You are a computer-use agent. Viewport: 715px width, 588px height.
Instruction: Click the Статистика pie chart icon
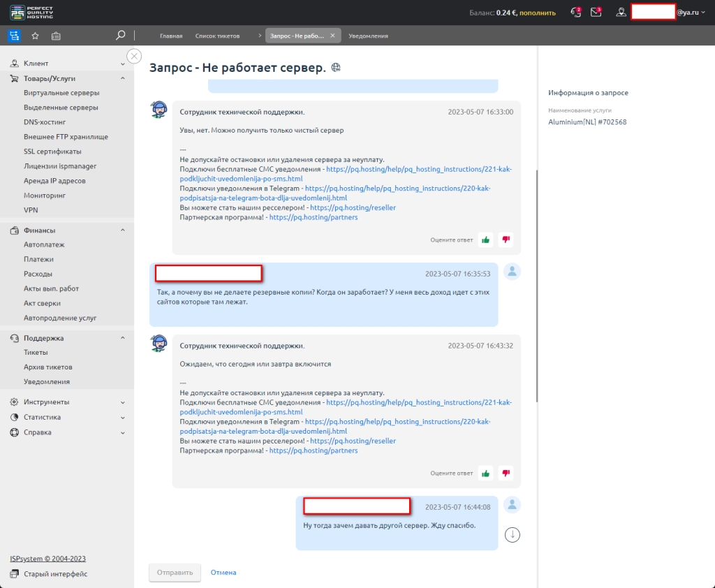pos(15,417)
